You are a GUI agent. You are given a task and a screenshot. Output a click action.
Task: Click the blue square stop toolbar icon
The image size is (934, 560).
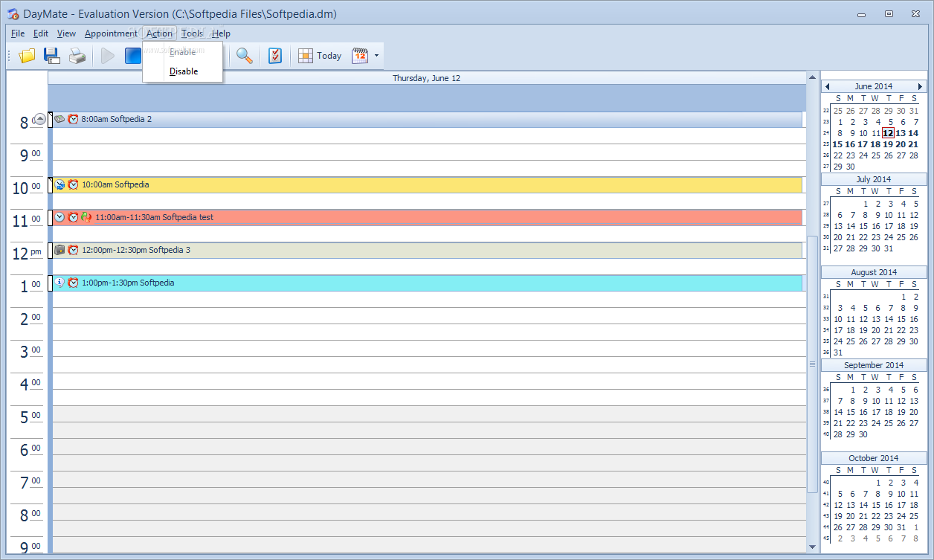(132, 56)
